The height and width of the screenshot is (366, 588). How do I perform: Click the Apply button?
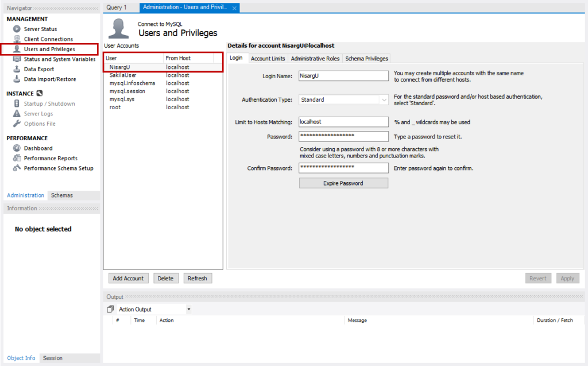567,278
